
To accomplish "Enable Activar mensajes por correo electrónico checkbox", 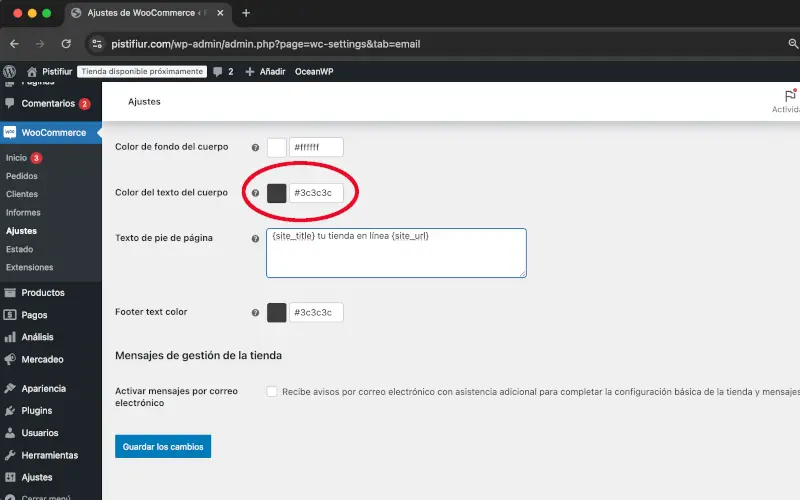I will pyautogui.click(x=271, y=391).
